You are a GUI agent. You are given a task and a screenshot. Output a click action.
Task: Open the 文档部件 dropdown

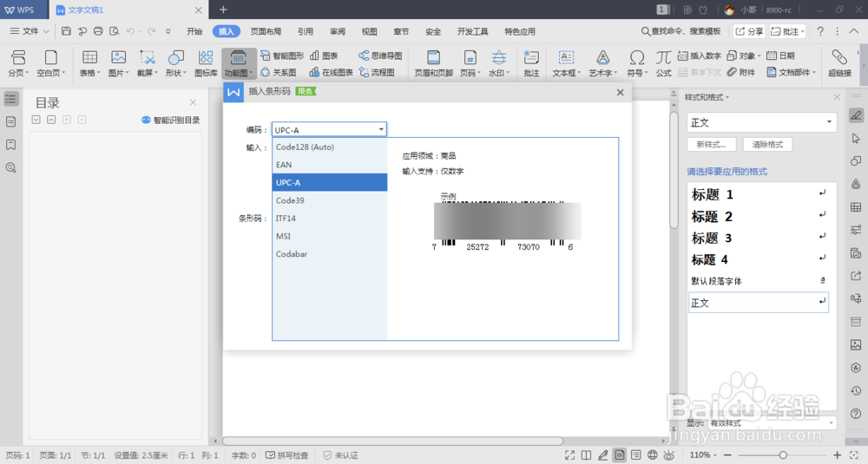(791, 73)
